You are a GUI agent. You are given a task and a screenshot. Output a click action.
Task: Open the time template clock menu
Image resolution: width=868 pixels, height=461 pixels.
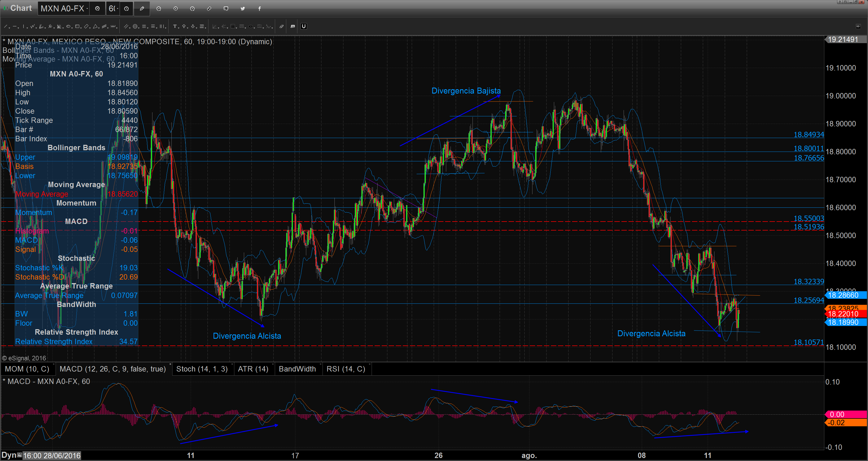[126, 8]
